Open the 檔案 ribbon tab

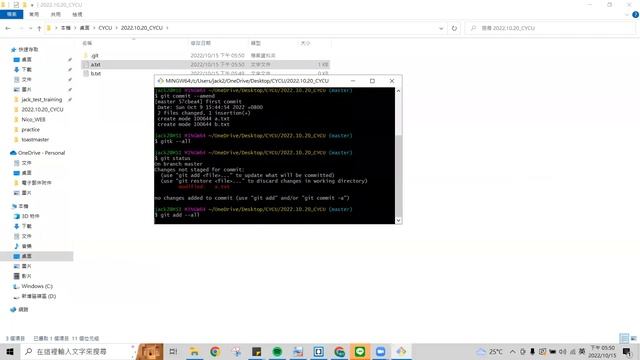point(11,14)
